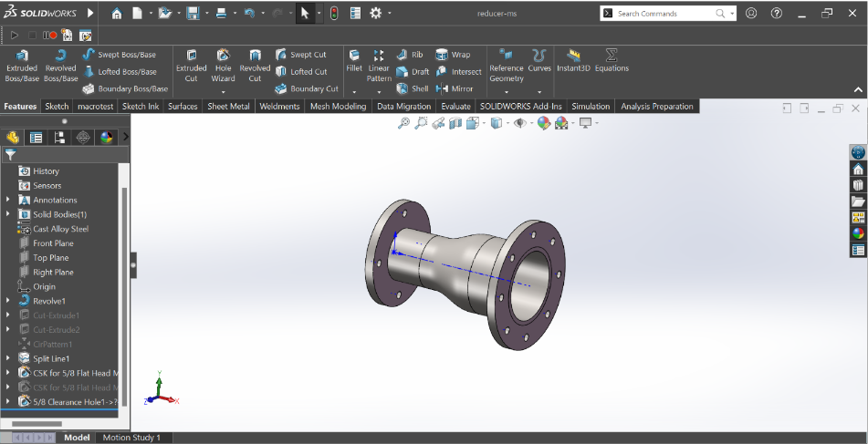The image size is (868, 444).
Task: Select the Shell feature icon
Action: (413, 88)
